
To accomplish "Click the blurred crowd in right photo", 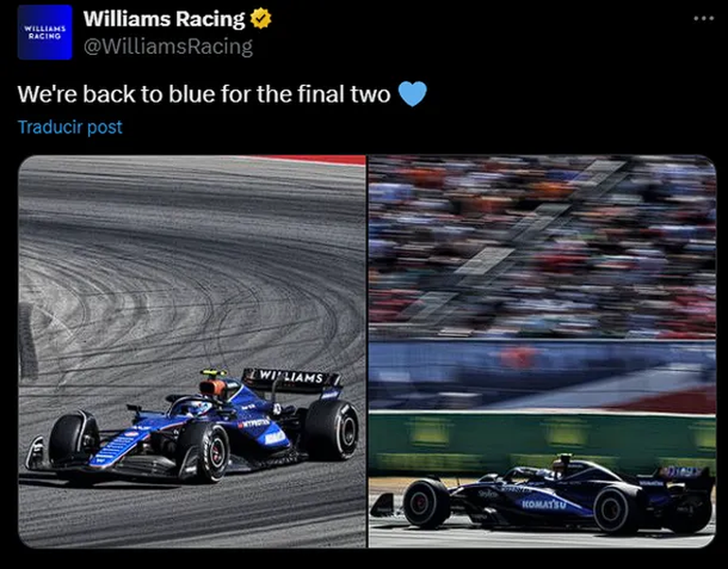I will (543, 246).
